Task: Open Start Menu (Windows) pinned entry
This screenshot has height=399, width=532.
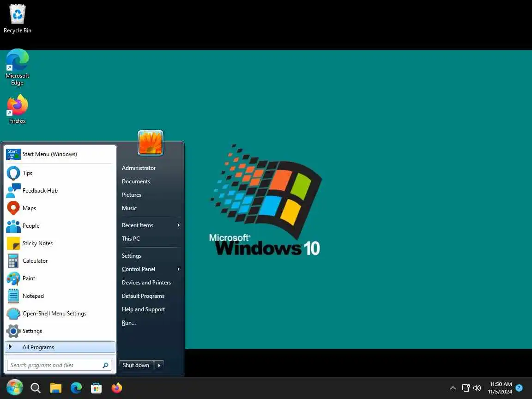Action: click(60, 154)
